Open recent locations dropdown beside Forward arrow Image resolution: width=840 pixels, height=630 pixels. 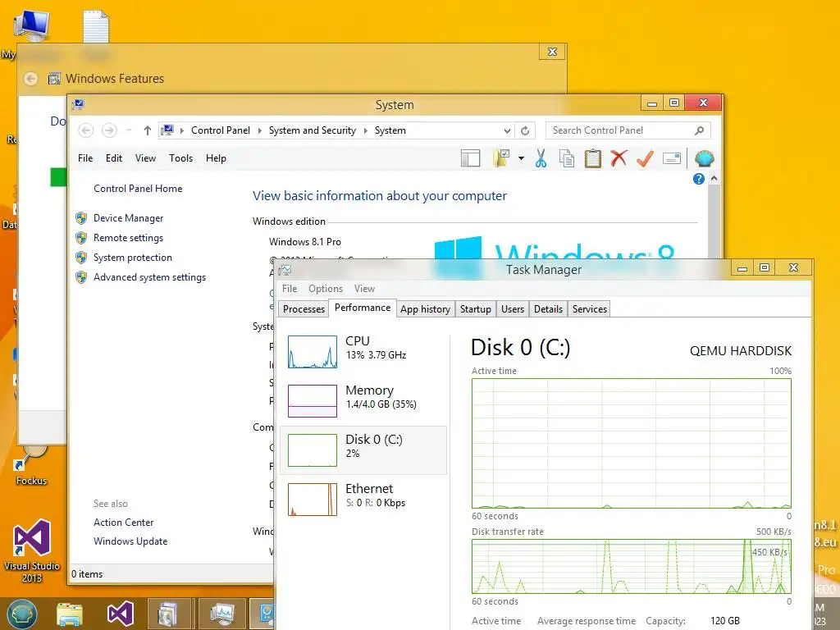[x=129, y=130]
